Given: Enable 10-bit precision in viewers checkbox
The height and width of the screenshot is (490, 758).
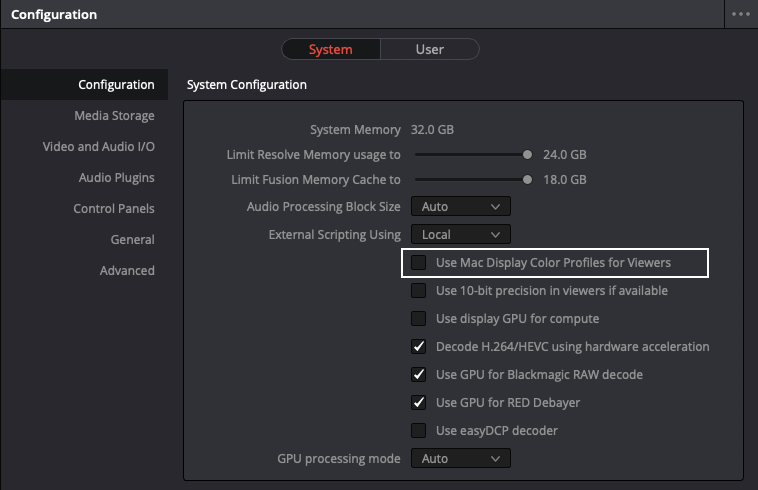Looking at the screenshot, I should (419, 290).
